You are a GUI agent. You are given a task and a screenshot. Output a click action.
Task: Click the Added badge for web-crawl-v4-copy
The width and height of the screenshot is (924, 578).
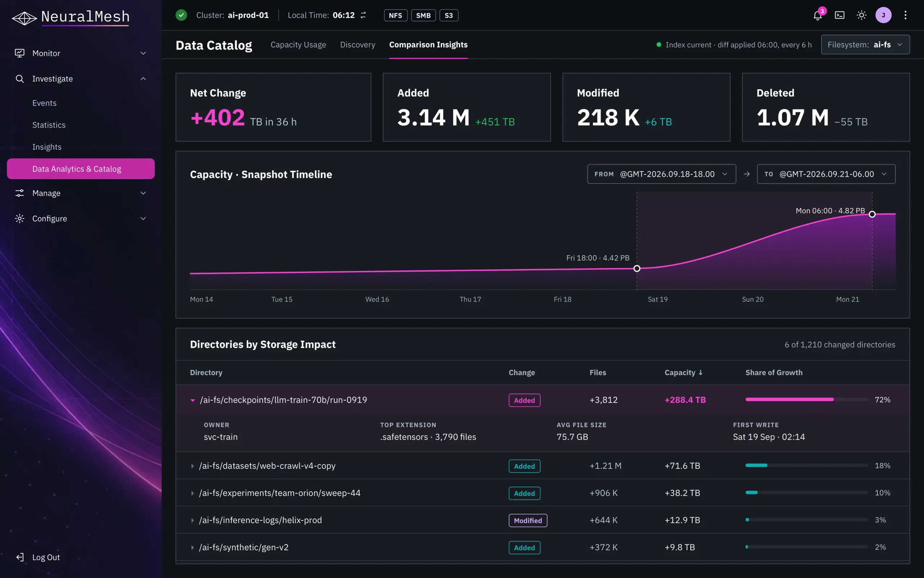pos(524,466)
